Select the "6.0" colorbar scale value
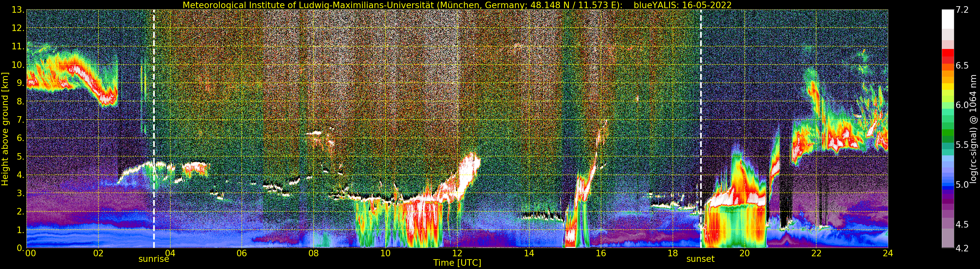 tap(962, 105)
